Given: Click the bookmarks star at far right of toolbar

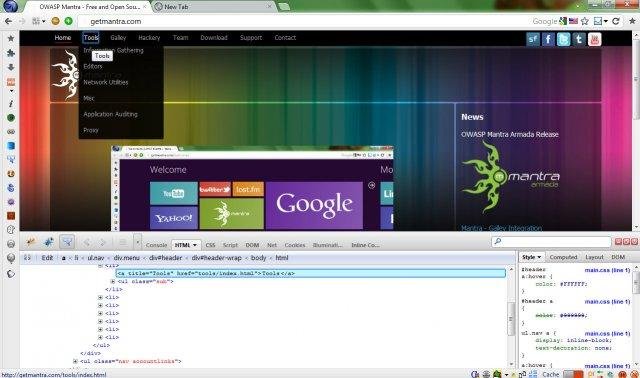Looking at the screenshot, I should click(632, 21).
